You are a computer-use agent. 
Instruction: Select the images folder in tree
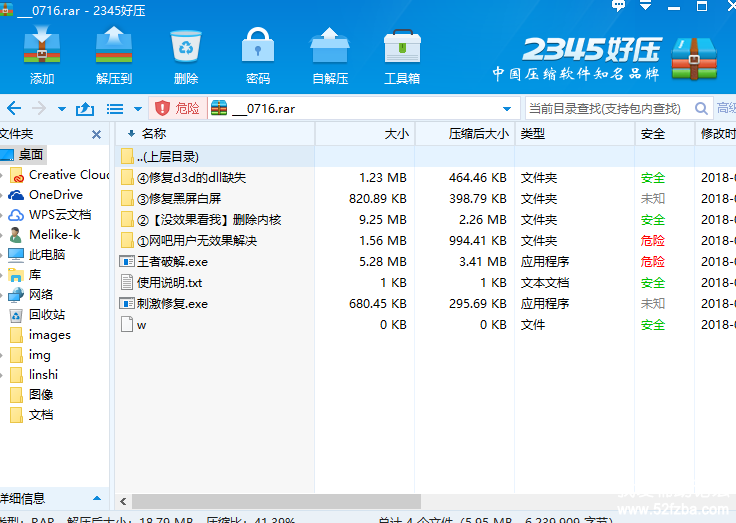click(40, 335)
